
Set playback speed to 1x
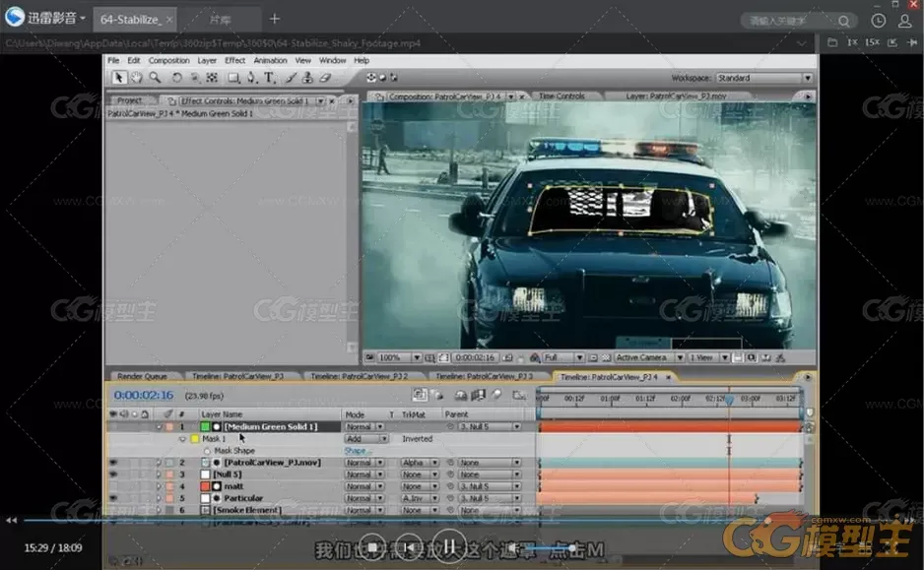click(852, 42)
